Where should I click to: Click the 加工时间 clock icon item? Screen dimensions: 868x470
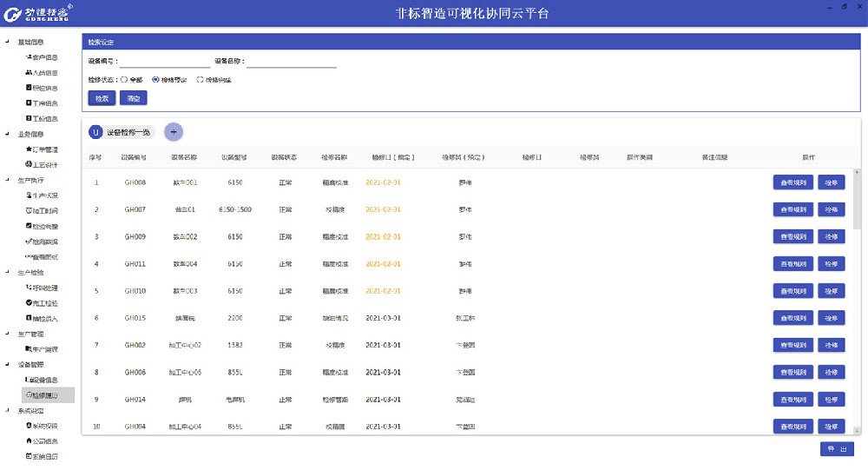[29, 210]
